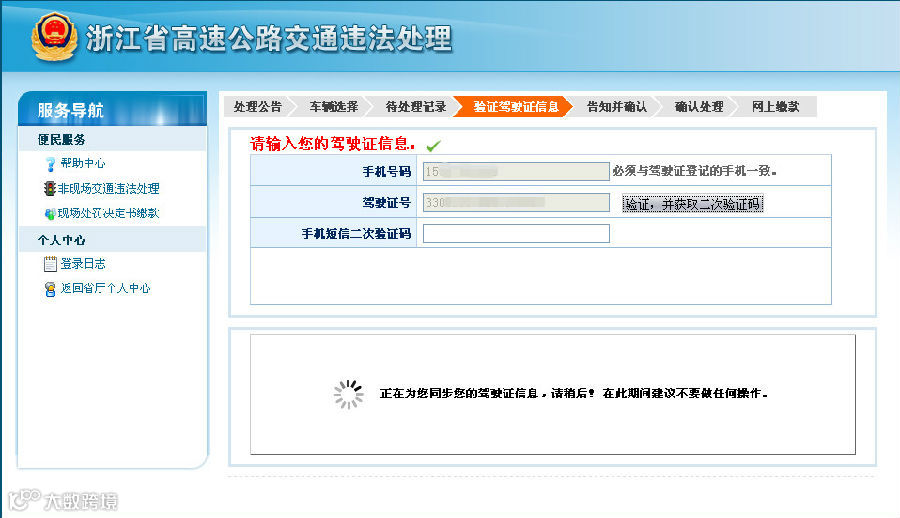Viewport: 900px width, 518px height.
Task: Click the 浙江省高速公路交通违法处理 site title
Action: click(x=269, y=38)
